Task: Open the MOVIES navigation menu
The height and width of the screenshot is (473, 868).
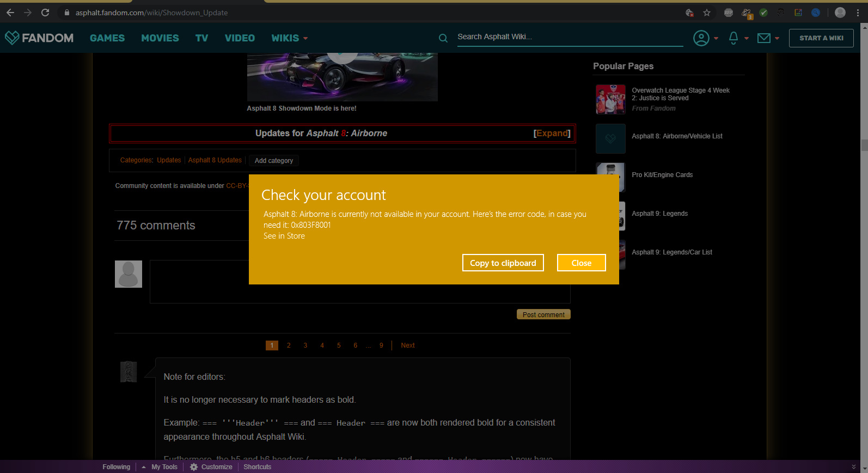Action: [160, 38]
